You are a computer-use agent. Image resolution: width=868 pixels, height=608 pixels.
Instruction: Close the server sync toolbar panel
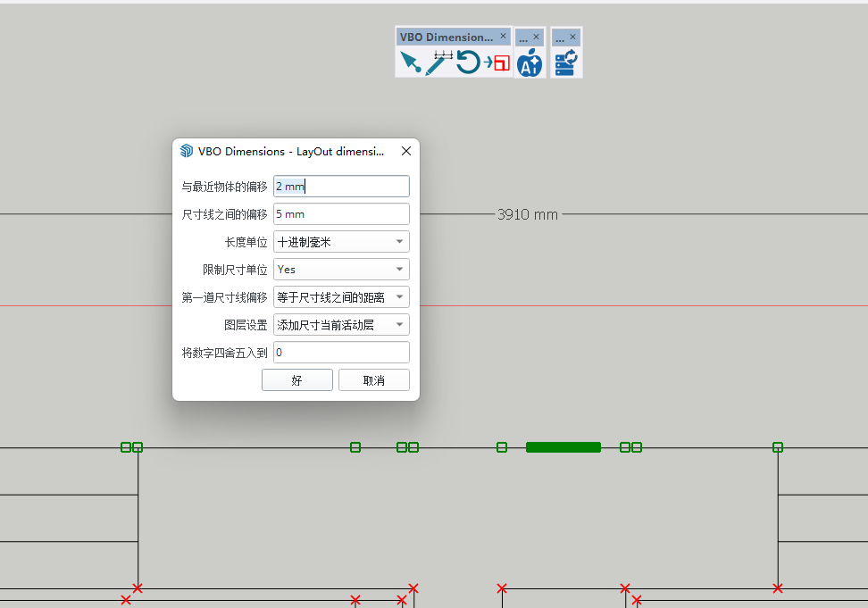click(x=572, y=37)
